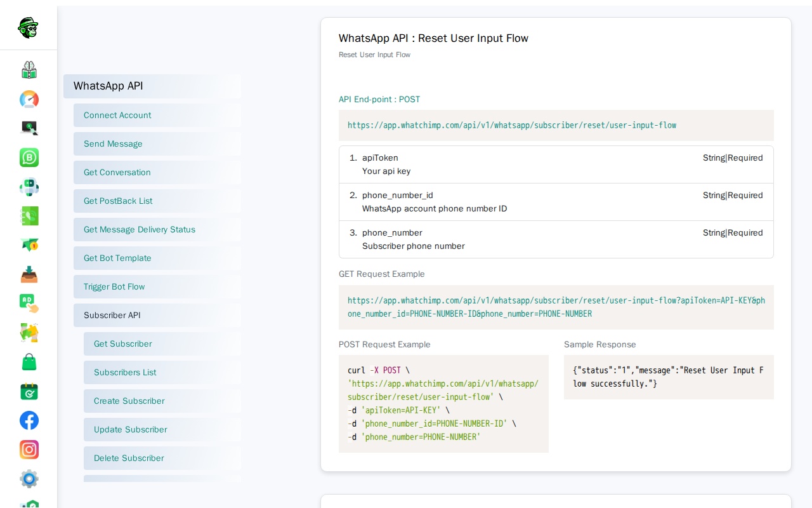Click the laptop video tutorial icon

(x=29, y=128)
